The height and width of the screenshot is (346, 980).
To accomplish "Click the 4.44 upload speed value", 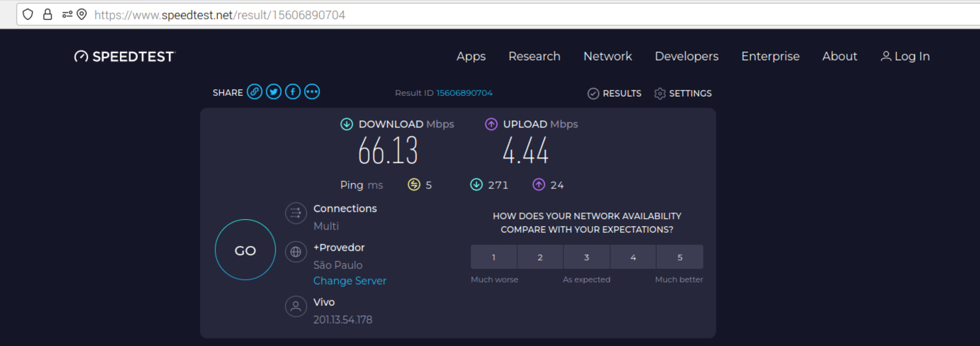I will (x=526, y=151).
